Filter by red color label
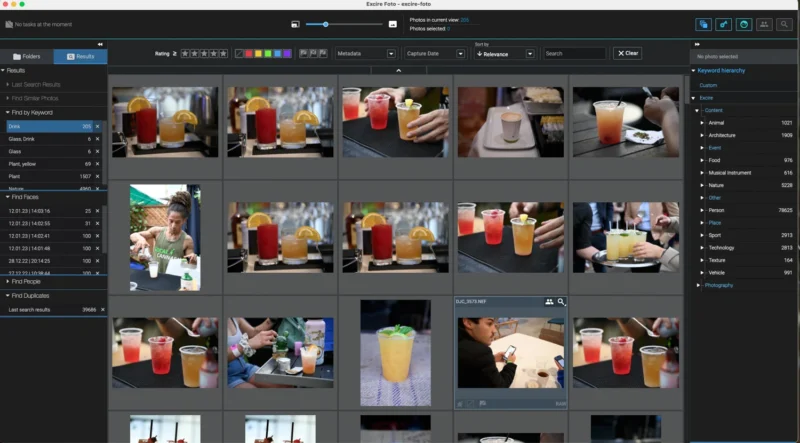The height and width of the screenshot is (443, 800). tap(248, 53)
